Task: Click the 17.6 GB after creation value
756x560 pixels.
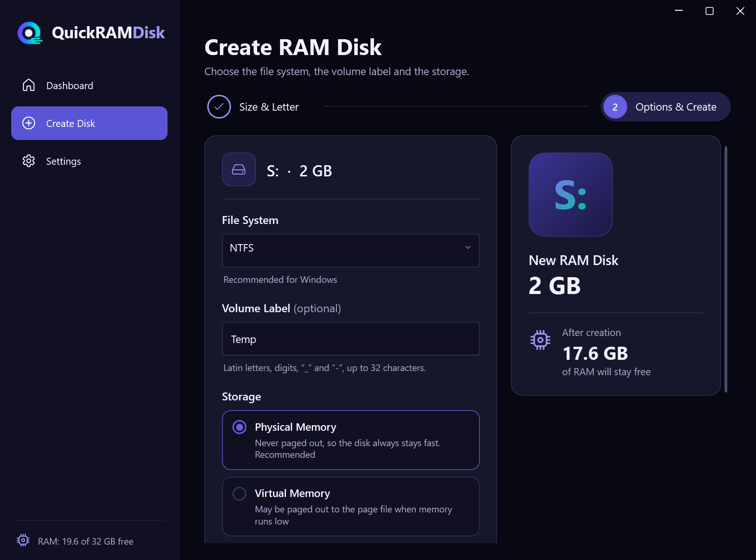Action: coord(595,353)
